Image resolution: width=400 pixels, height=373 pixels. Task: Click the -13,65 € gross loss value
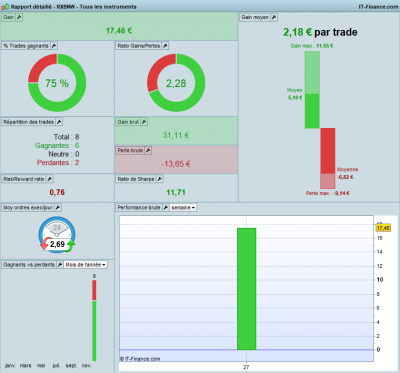pyautogui.click(x=176, y=164)
